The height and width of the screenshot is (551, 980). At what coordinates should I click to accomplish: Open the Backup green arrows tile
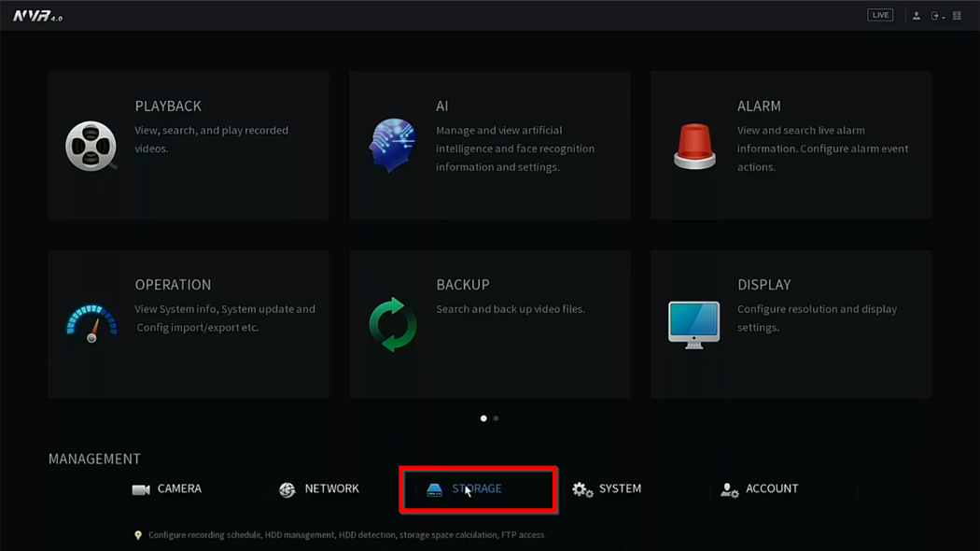tap(489, 325)
